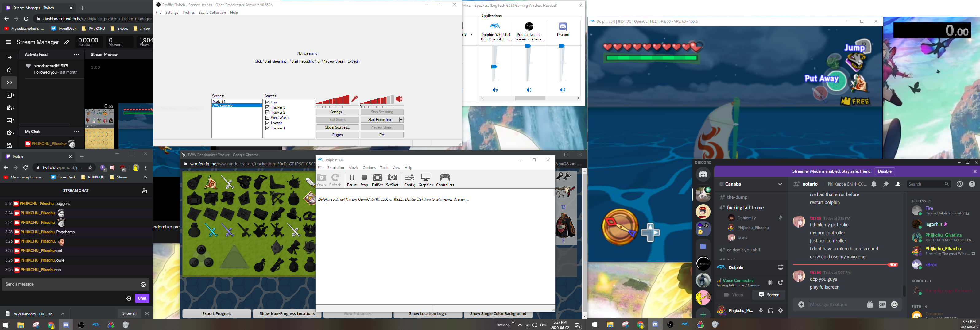Expand the Canaba server menu
Viewport: 980px width, 330px height.
coord(780,184)
